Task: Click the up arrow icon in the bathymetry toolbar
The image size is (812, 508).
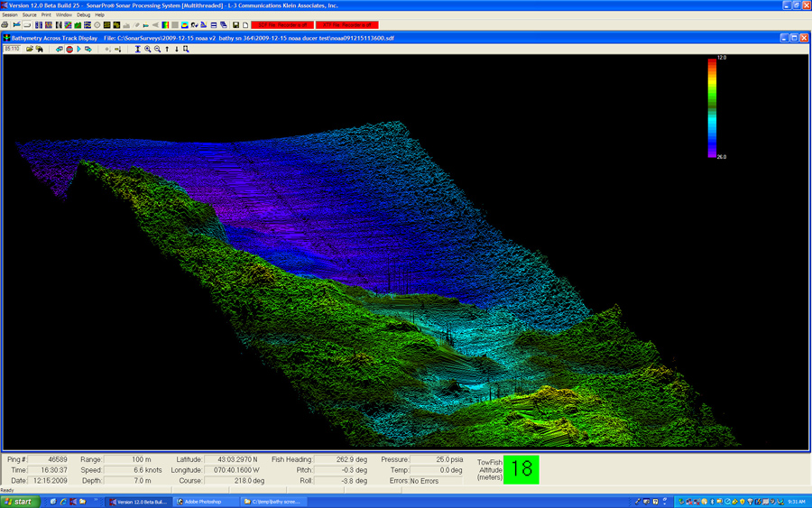Action: click(x=167, y=50)
